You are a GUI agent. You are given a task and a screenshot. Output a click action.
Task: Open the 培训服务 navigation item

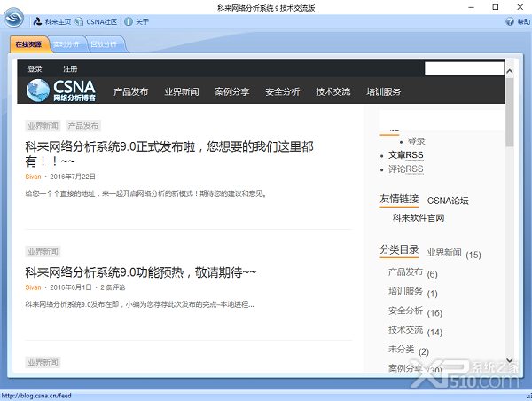[384, 91]
